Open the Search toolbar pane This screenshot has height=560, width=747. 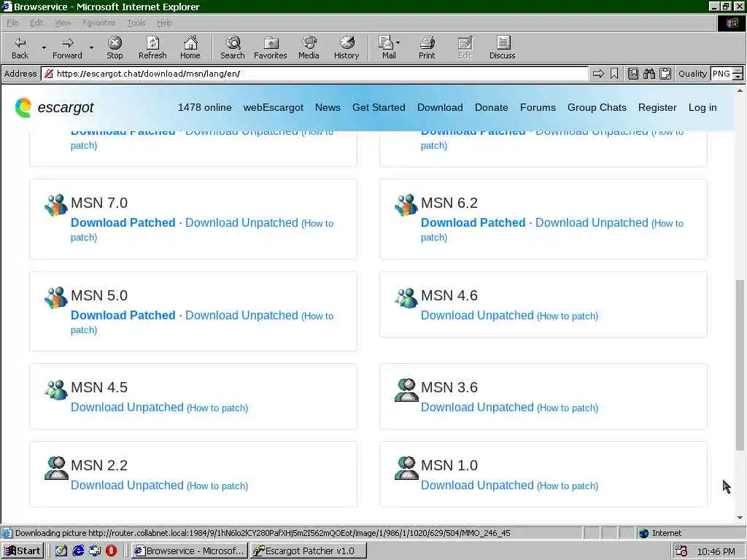coord(233,47)
